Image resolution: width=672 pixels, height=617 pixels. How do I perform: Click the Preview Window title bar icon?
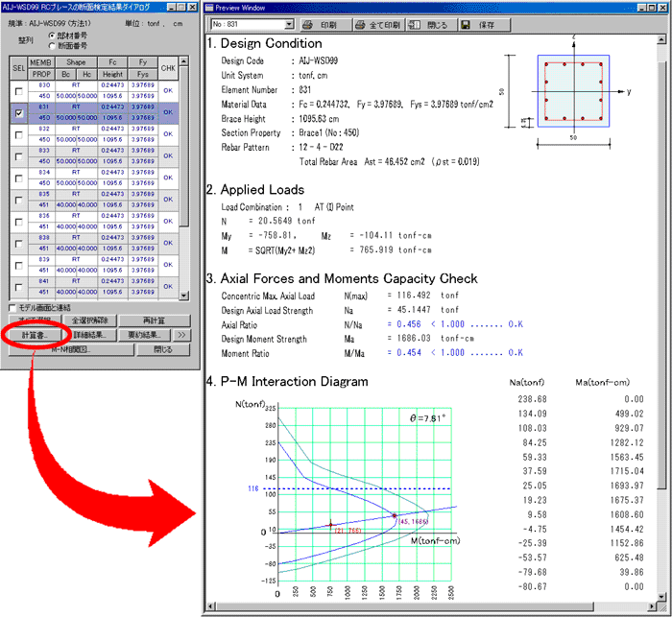(209, 8)
